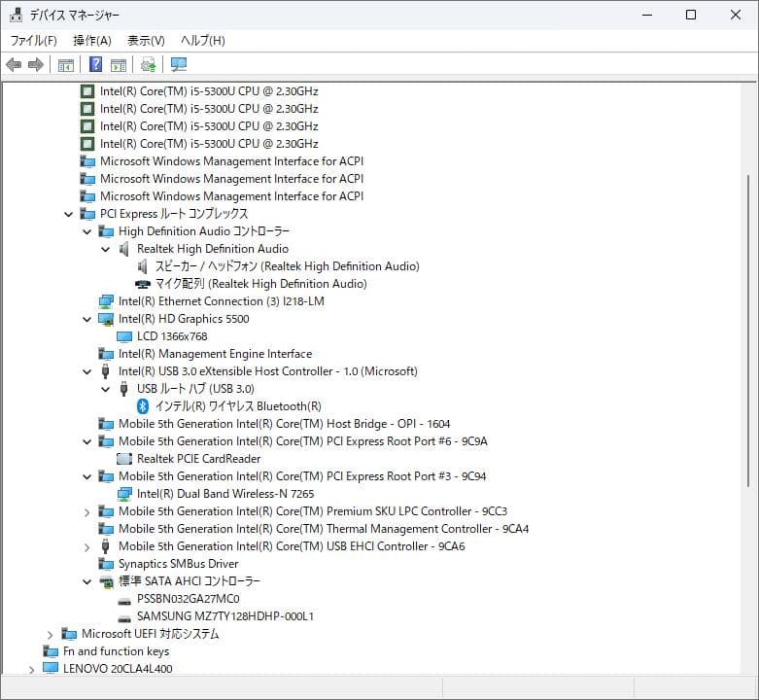The image size is (759, 700).
Task: Collapse the USB 3.0 eXtensible Host Controller node
Action: click(87, 371)
